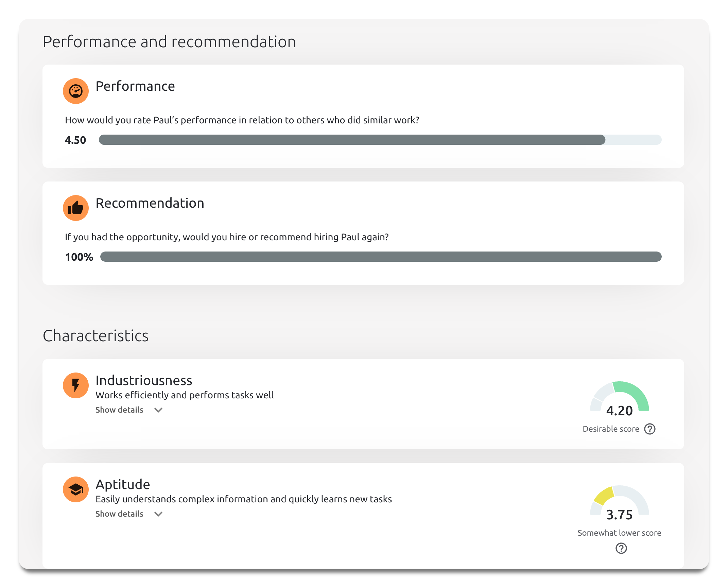Viewport: 728px width, 588px height.
Task: Click the Industriousness heading
Action: [144, 380]
